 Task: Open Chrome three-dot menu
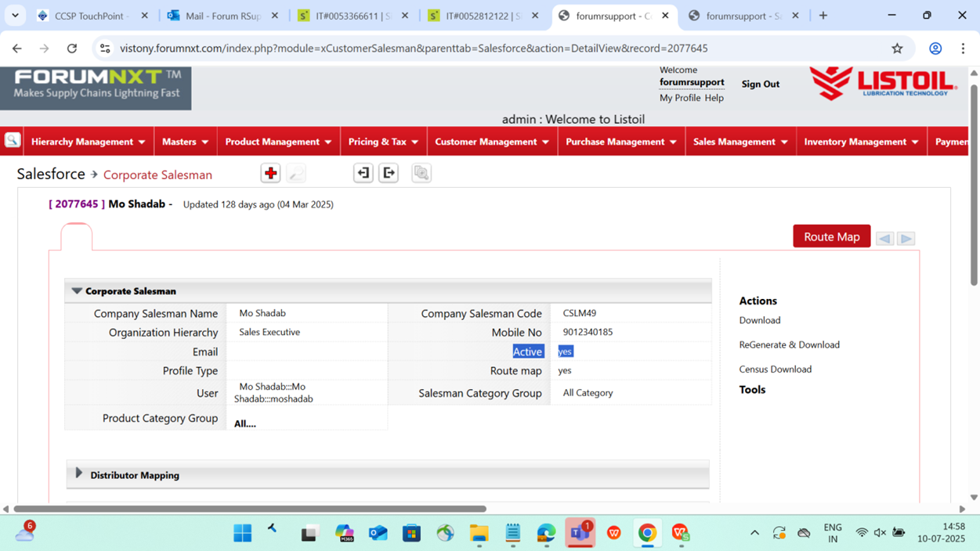coord(963,49)
